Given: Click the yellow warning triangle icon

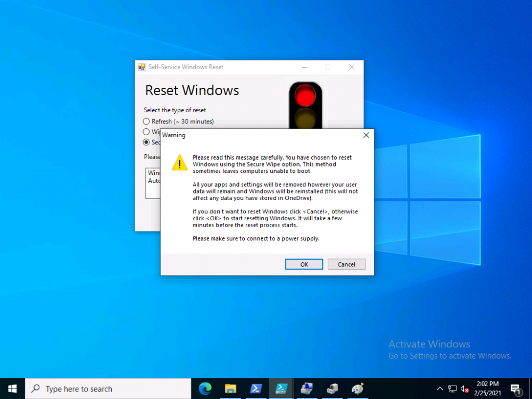Looking at the screenshot, I should click(179, 162).
